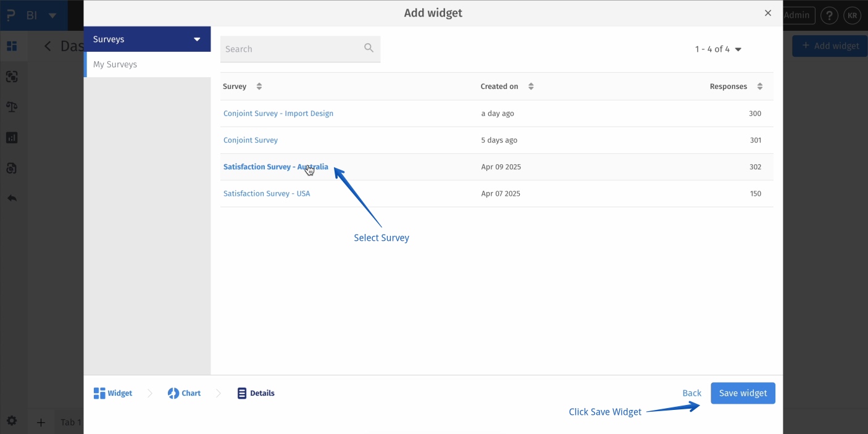
Task: Click the Details step icon
Action: point(242,393)
